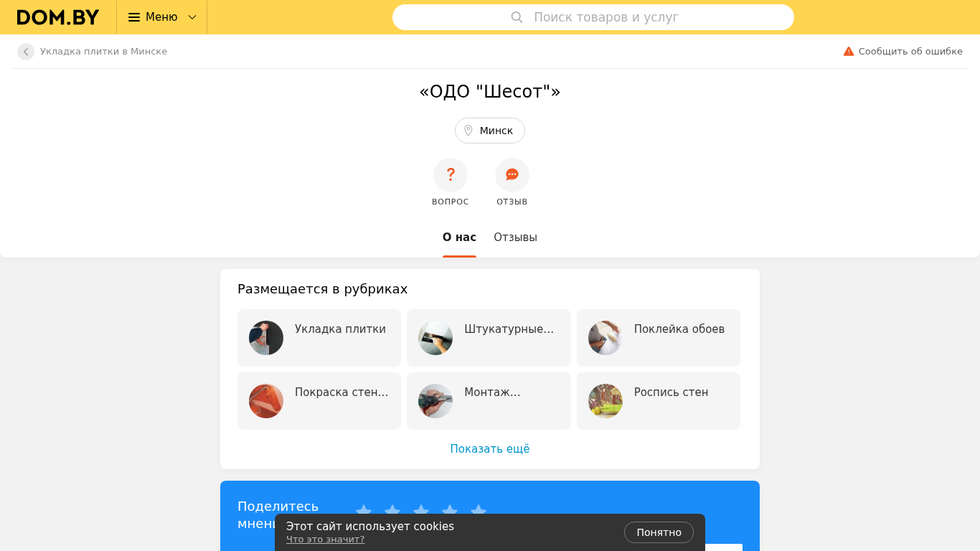Expand the Меню dropdown chevron
The image size is (980, 551).
click(x=192, y=17)
